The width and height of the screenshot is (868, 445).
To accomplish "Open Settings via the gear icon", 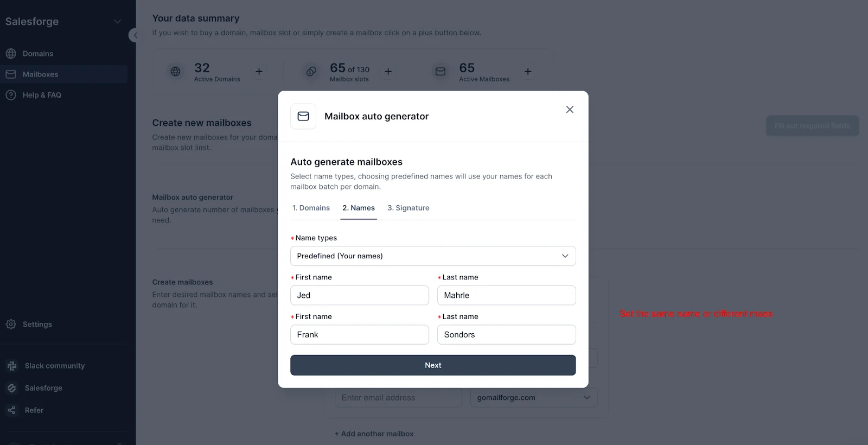I will tap(11, 324).
